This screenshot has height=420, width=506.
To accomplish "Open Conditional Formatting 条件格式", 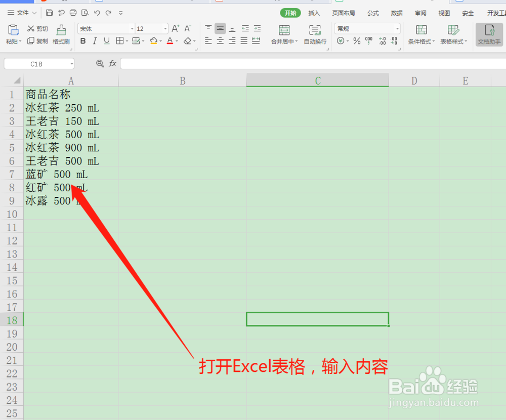I will pyautogui.click(x=421, y=34).
